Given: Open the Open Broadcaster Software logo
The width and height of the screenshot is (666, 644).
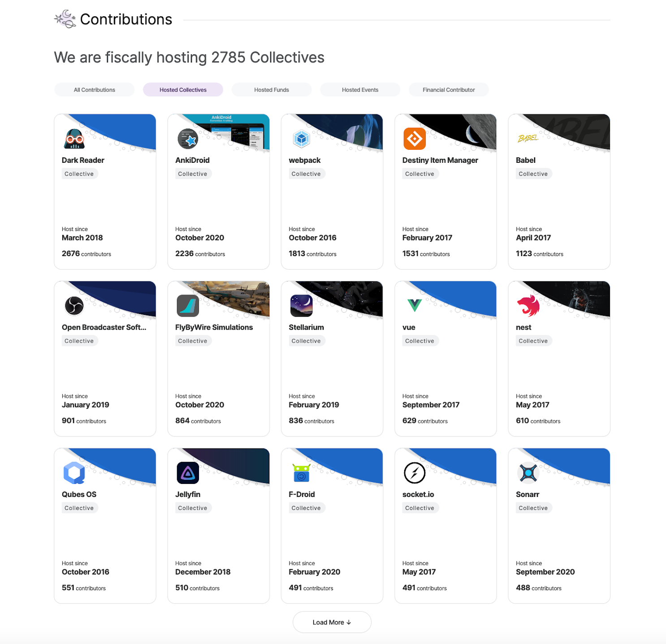Looking at the screenshot, I should click(x=74, y=306).
